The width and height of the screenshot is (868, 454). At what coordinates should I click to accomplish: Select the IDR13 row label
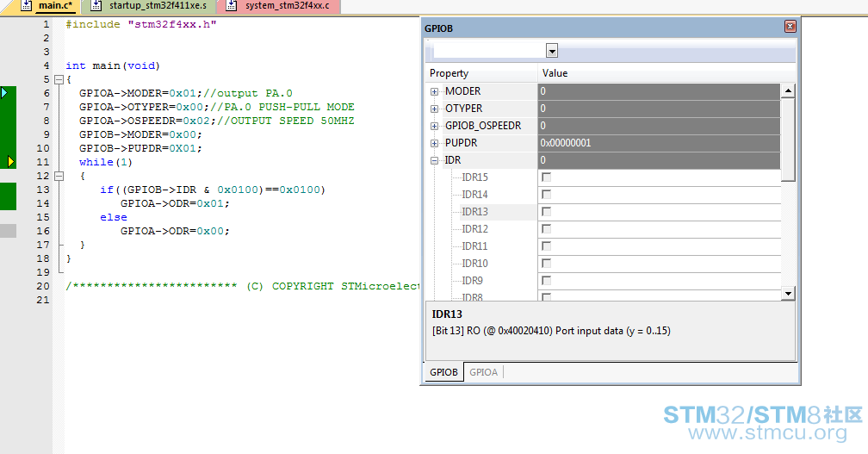(475, 212)
